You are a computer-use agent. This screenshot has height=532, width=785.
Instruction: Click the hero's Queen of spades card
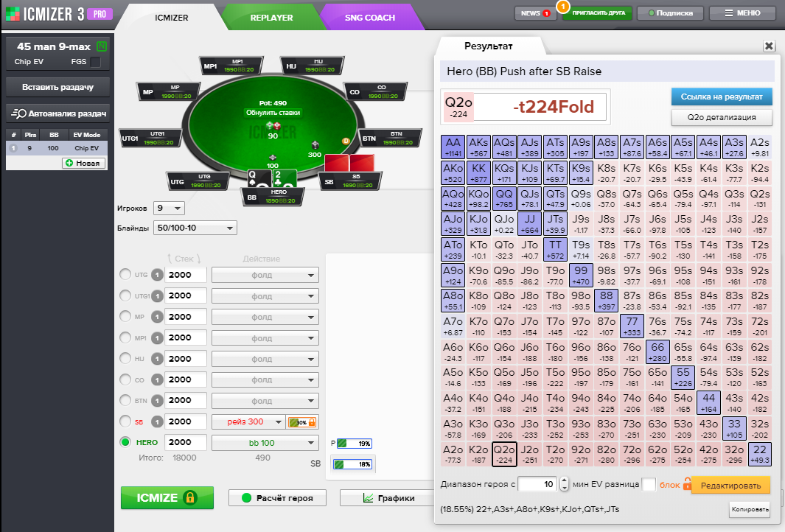point(259,179)
